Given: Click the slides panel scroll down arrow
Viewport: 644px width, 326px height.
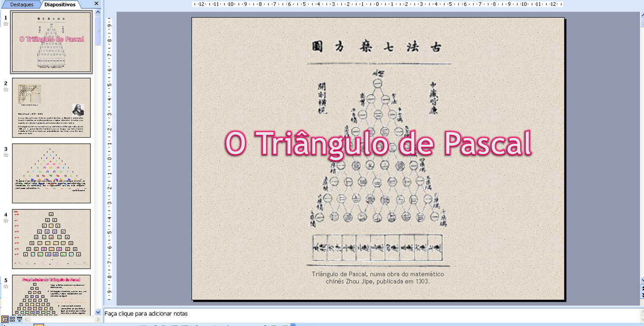Looking at the screenshot, I should pos(98,312).
